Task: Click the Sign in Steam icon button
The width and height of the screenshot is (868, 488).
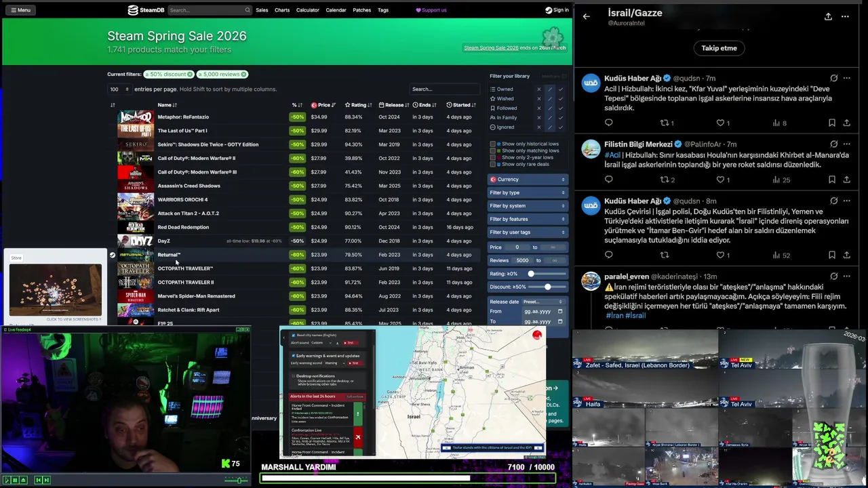Action: coord(557,10)
